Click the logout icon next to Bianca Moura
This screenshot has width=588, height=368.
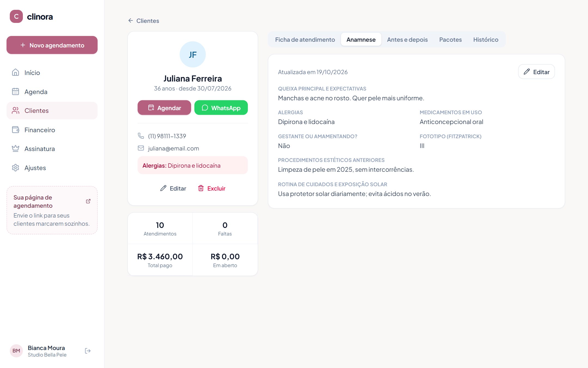pos(88,351)
